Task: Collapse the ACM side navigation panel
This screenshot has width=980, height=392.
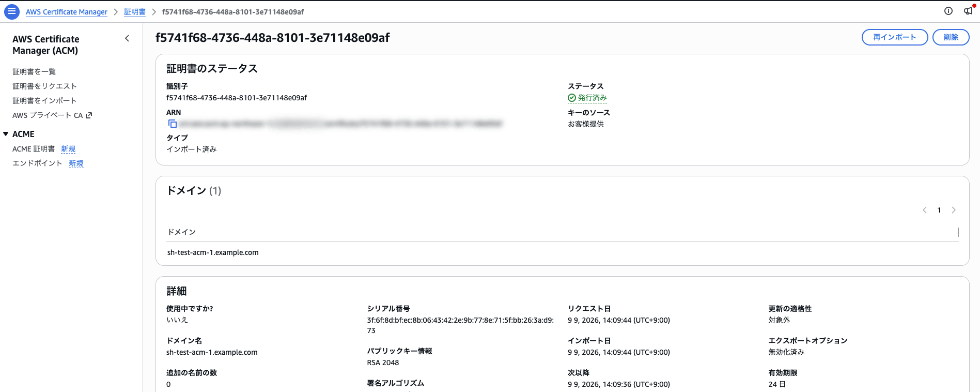Action: 127,38
